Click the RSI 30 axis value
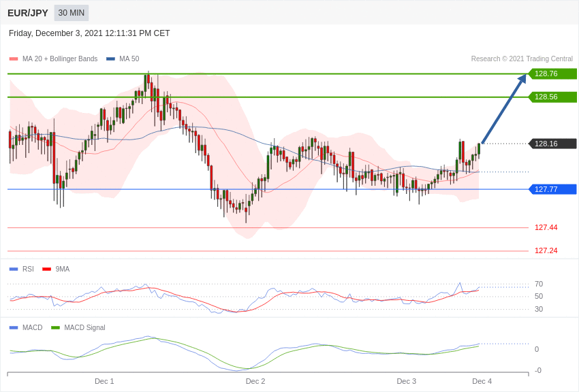Image resolution: width=579 pixels, height=392 pixels. [539, 309]
